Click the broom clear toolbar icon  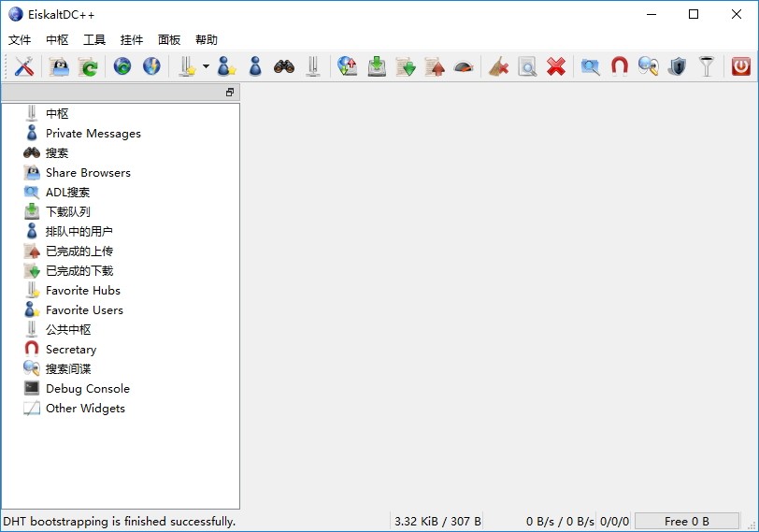498,66
